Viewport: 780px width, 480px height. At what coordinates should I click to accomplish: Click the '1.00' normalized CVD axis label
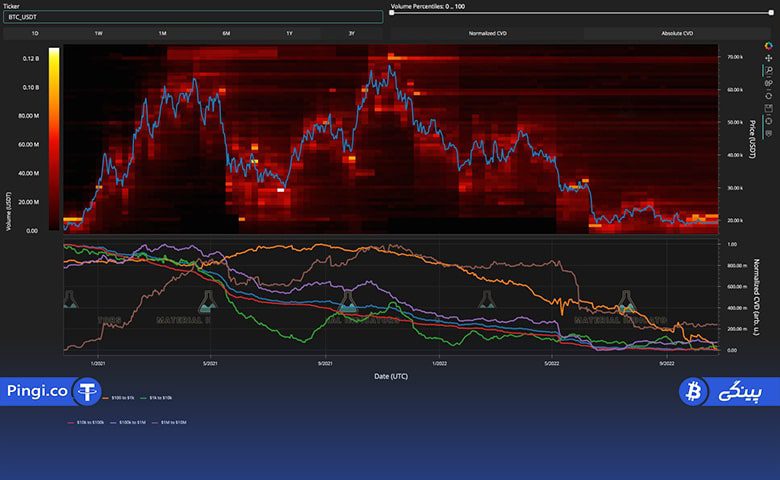(732, 244)
